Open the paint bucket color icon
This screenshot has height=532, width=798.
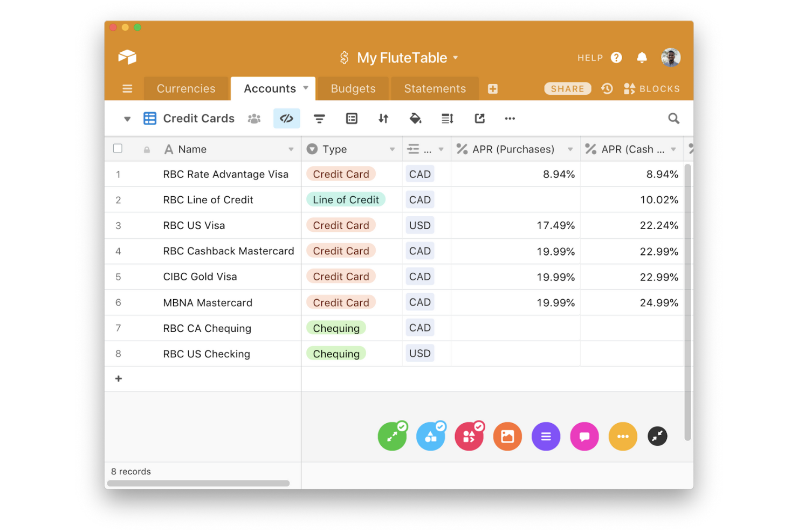click(x=415, y=119)
